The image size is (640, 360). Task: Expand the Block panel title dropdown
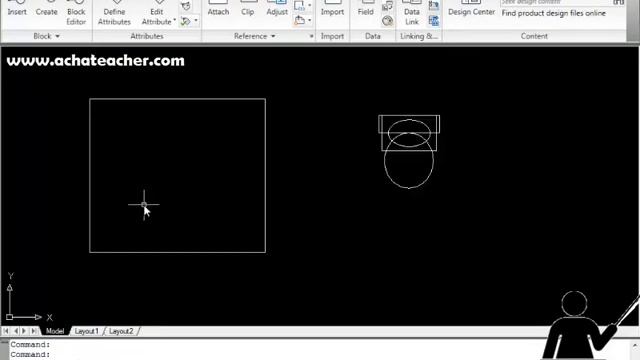pos(46,36)
